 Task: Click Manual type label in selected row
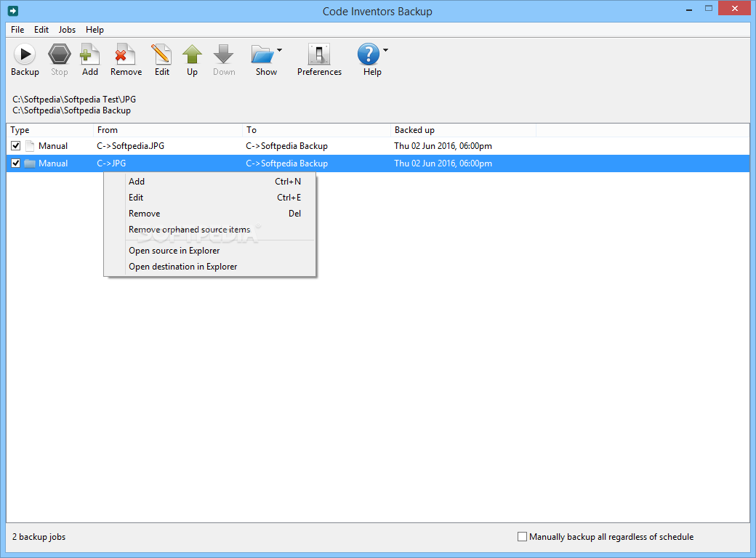[53, 163]
